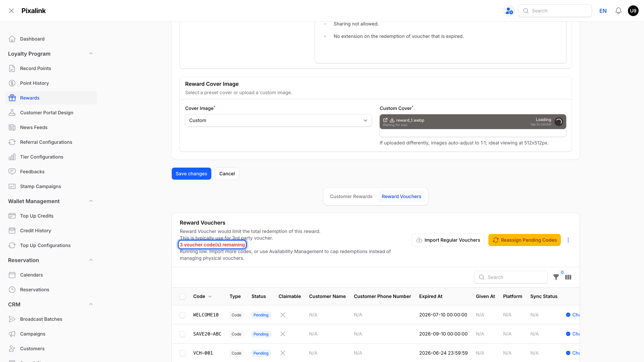This screenshot has width=644, height=362.
Task: Cancel the loading upload spinner
Action: click(x=558, y=122)
